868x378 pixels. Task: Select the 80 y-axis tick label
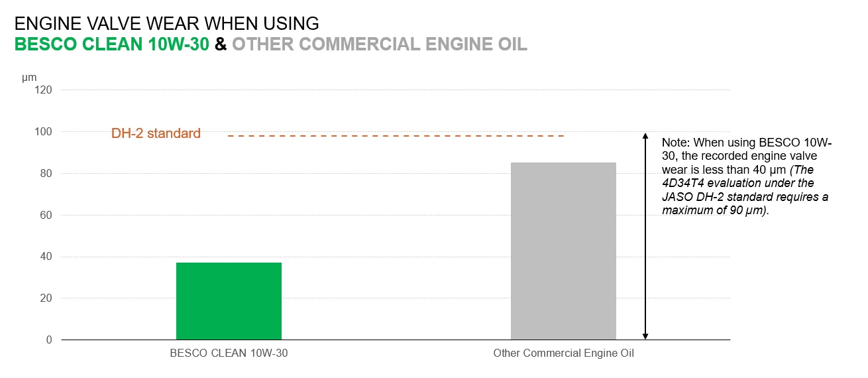point(46,174)
